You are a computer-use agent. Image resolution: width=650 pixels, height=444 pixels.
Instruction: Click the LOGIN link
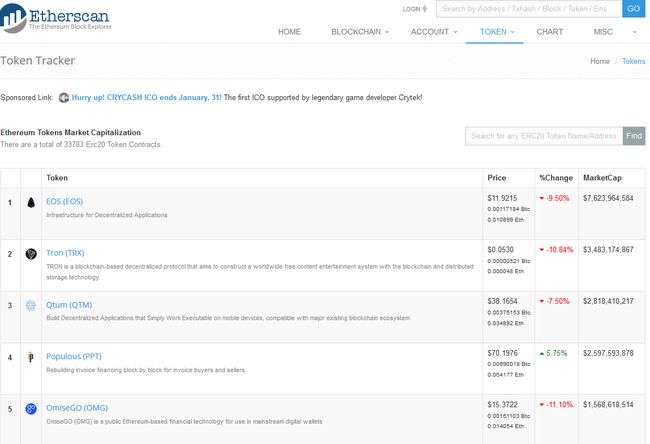(415, 9)
